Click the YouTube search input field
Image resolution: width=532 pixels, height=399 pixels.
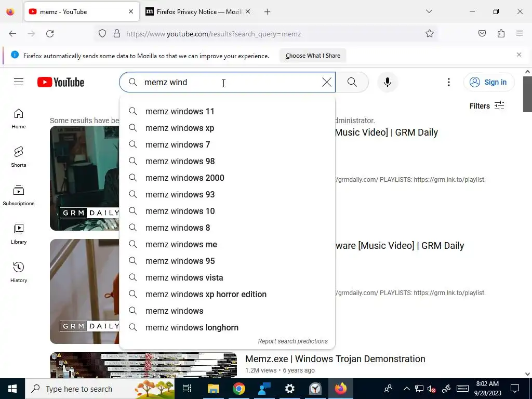tap(228, 82)
